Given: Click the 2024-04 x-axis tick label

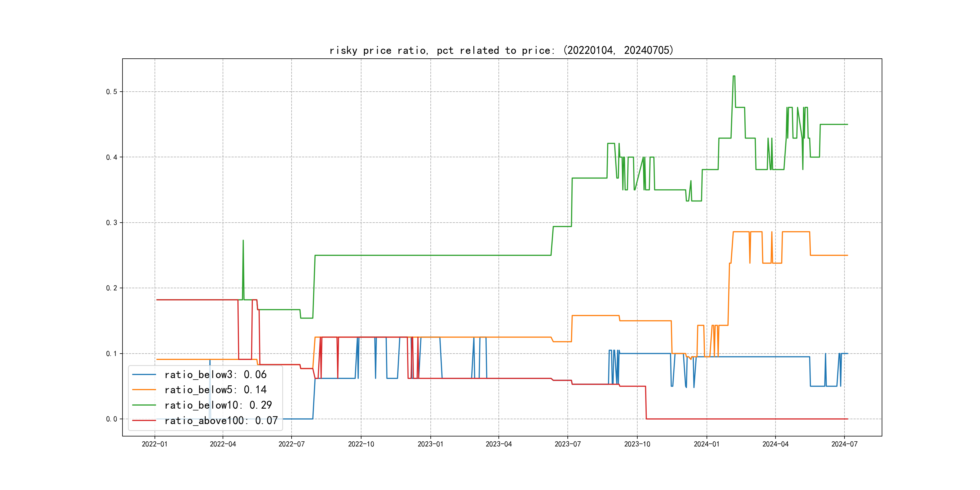Looking at the screenshot, I should coord(775,444).
